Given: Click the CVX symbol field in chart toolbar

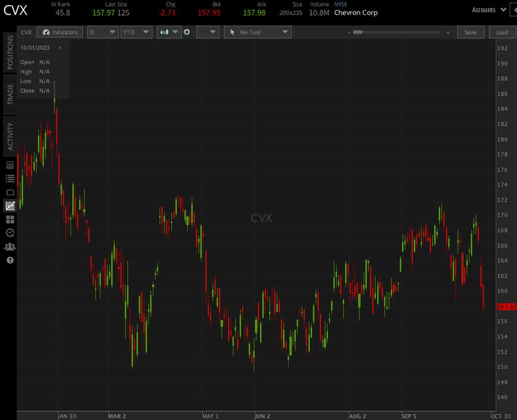Looking at the screenshot, I should [26, 32].
